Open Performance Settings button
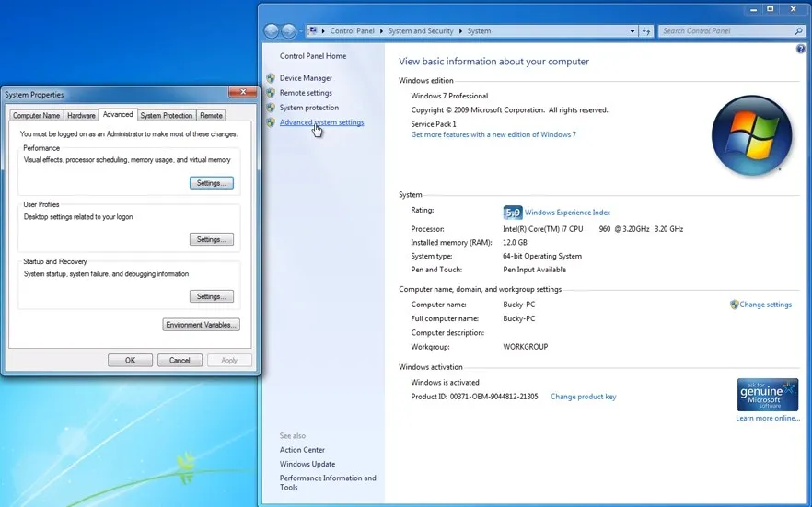Screen dimensions: 812x507 (x=212, y=183)
